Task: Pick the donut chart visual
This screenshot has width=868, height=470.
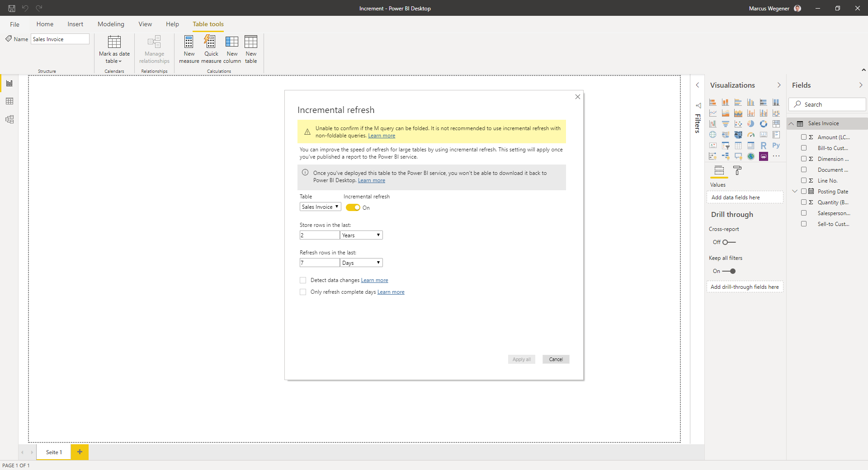Action: pos(764,124)
